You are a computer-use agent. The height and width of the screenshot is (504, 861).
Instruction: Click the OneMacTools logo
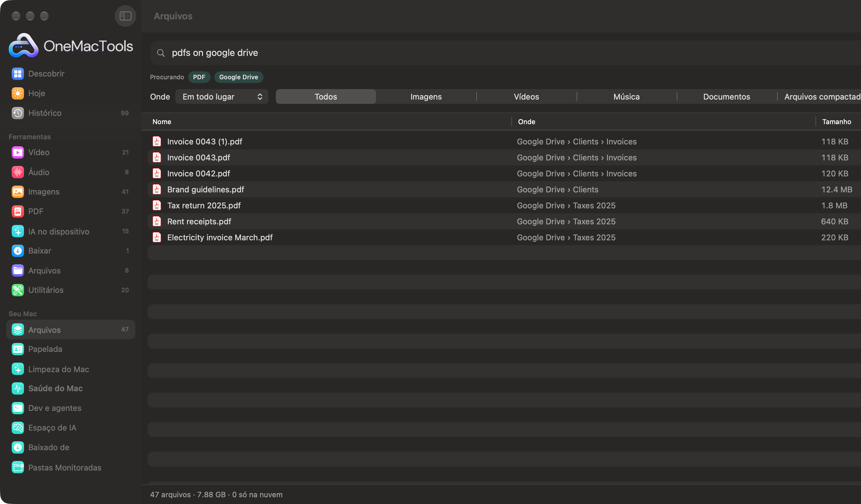(x=71, y=46)
